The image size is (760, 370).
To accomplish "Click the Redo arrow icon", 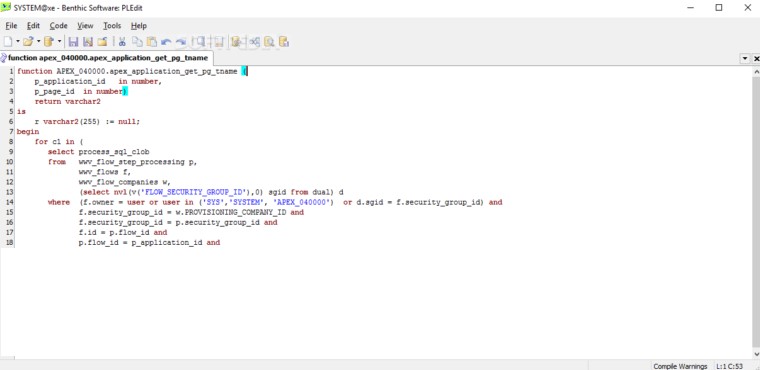I will point(181,42).
